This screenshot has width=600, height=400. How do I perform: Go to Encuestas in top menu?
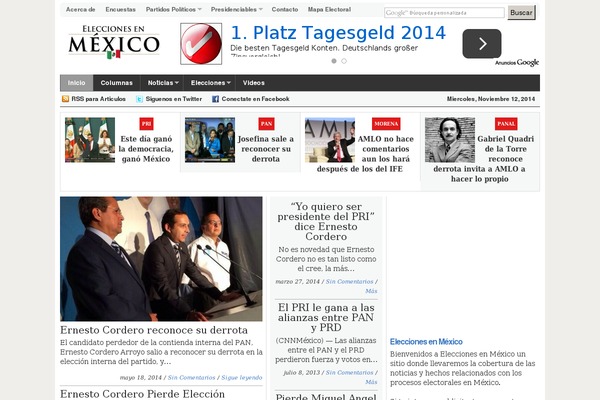[x=121, y=10]
